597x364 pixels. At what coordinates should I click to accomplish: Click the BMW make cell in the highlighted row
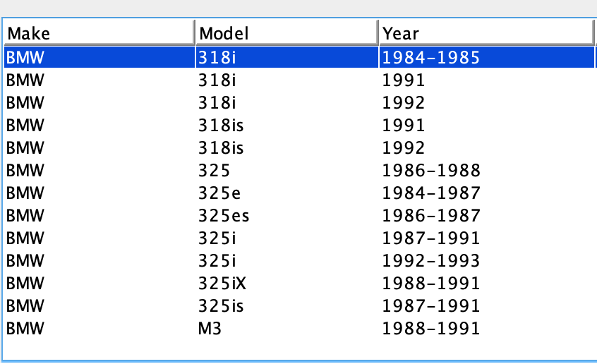(x=99, y=57)
